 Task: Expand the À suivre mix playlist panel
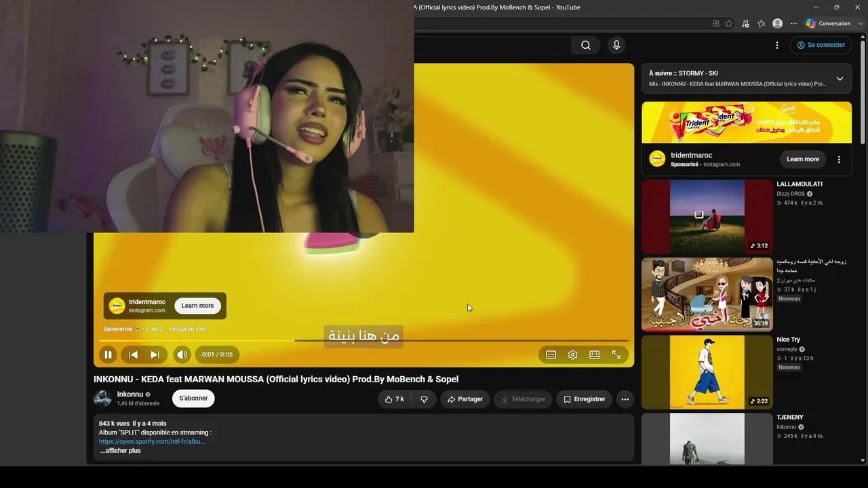(x=840, y=79)
